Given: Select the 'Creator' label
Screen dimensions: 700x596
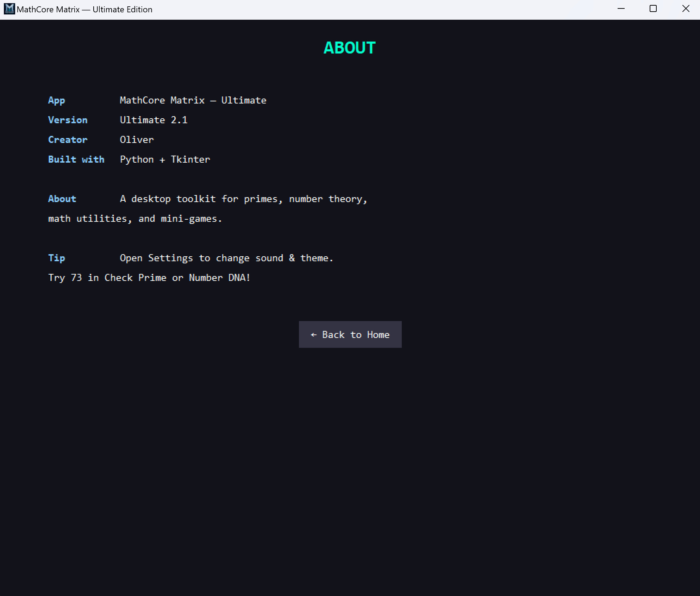Looking at the screenshot, I should tap(68, 140).
